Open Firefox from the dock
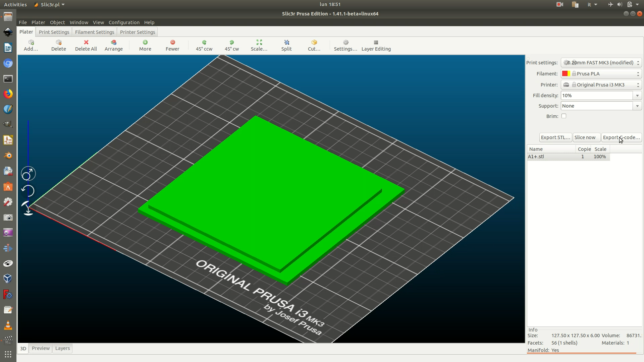Screen dimensions: 644x362 [8, 94]
